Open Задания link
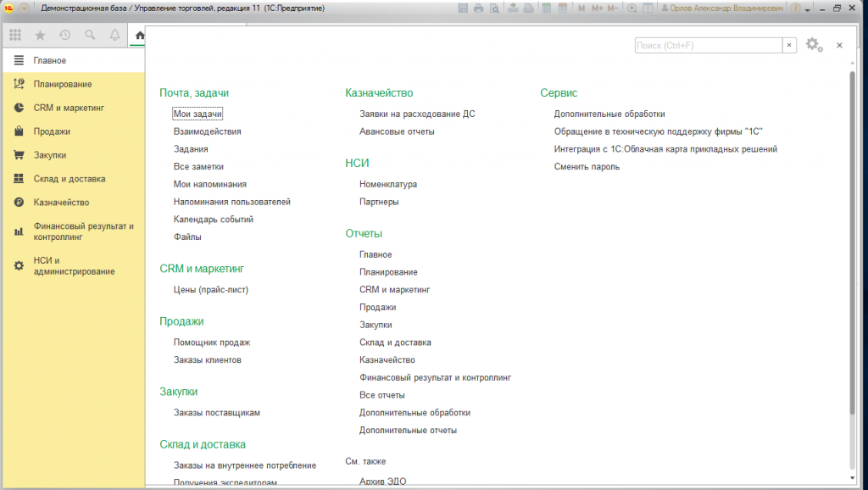868x490 pixels. (191, 149)
